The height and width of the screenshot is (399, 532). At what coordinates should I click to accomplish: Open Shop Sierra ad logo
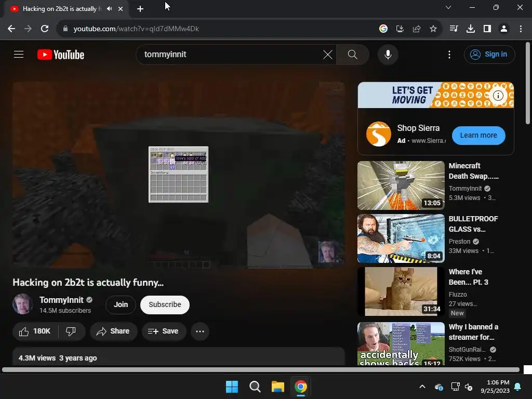pyautogui.click(x=378, y=134)
